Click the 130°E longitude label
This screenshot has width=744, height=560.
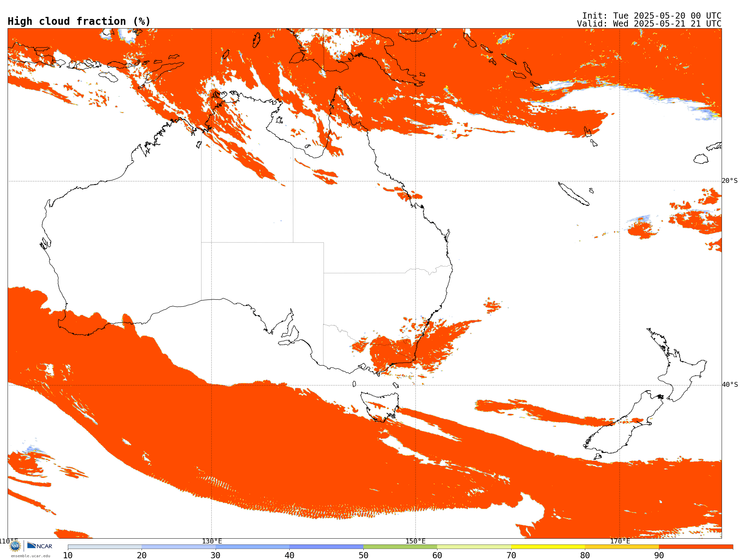tap(212, 541)
